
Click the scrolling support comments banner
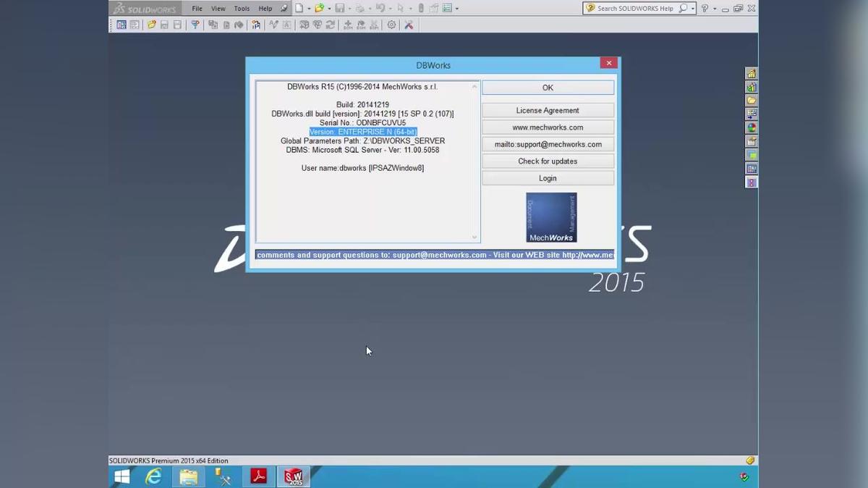pyautogui.click(x=435, y=255)
